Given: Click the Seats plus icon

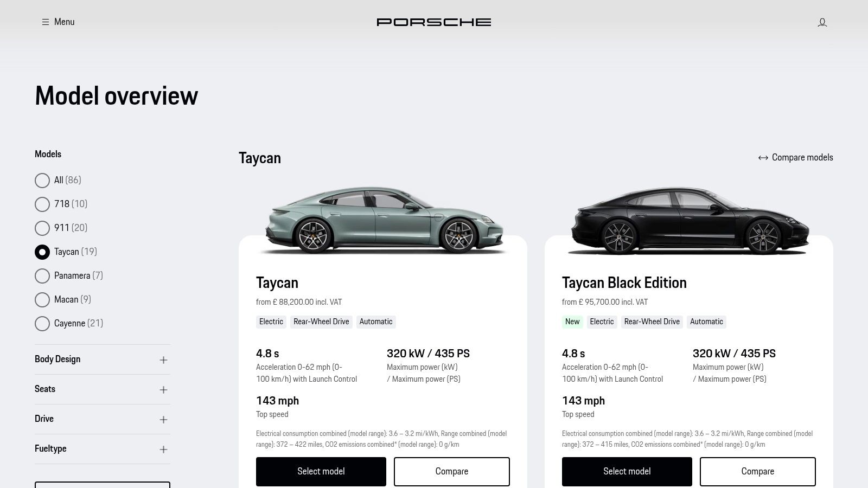Looking at the screenshot, I should (x=163, y=390).
